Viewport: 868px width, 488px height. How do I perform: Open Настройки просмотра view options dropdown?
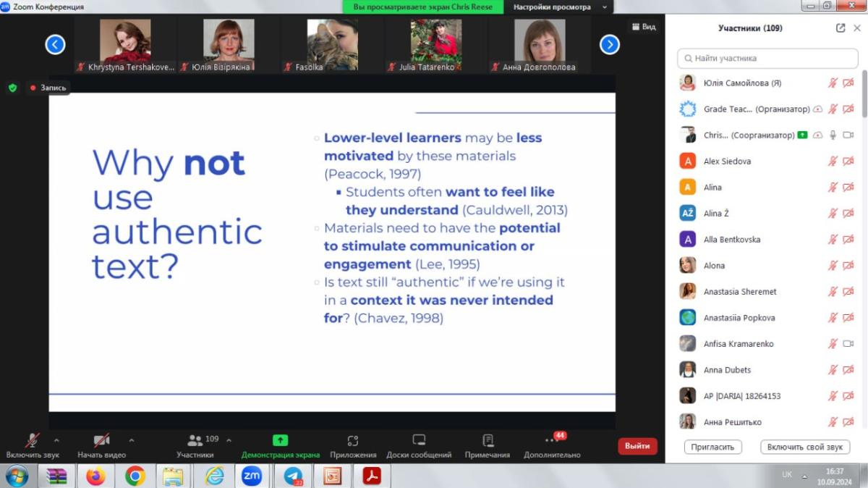coord(561,7)
